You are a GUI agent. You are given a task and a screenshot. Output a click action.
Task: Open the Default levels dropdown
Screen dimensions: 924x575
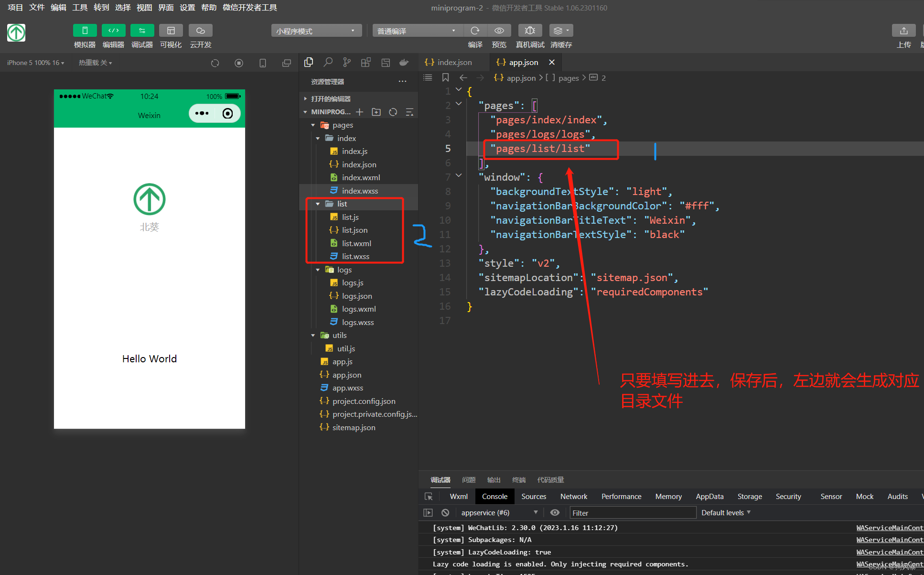[726, 512]
